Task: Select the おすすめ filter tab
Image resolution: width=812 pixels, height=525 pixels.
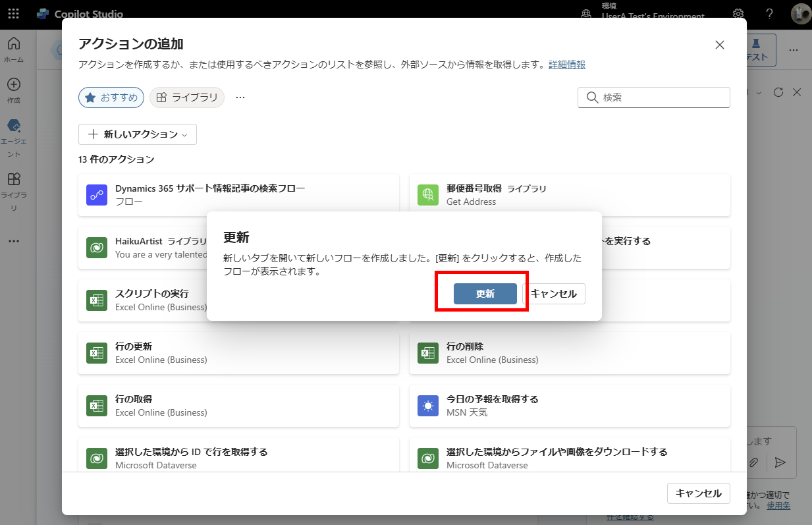Action: click(111, 97)
